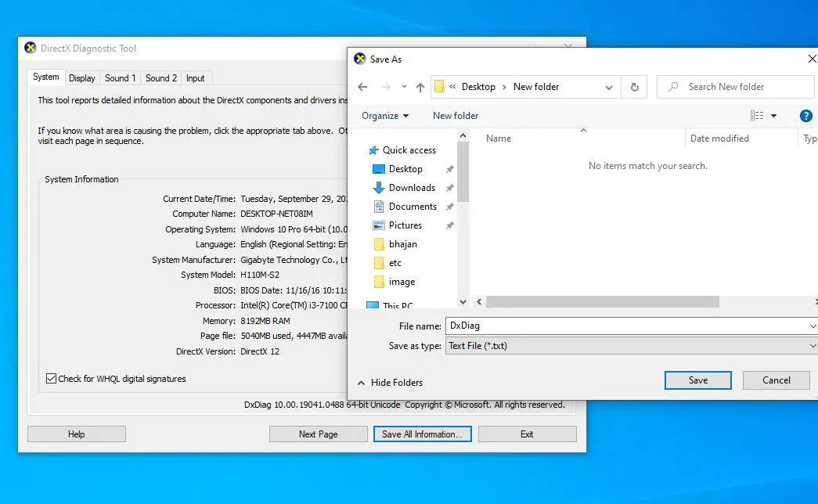The width and height of the screenshot is (818, 504).
Task: Refresh the New folder location
Action: pos(634,87)
